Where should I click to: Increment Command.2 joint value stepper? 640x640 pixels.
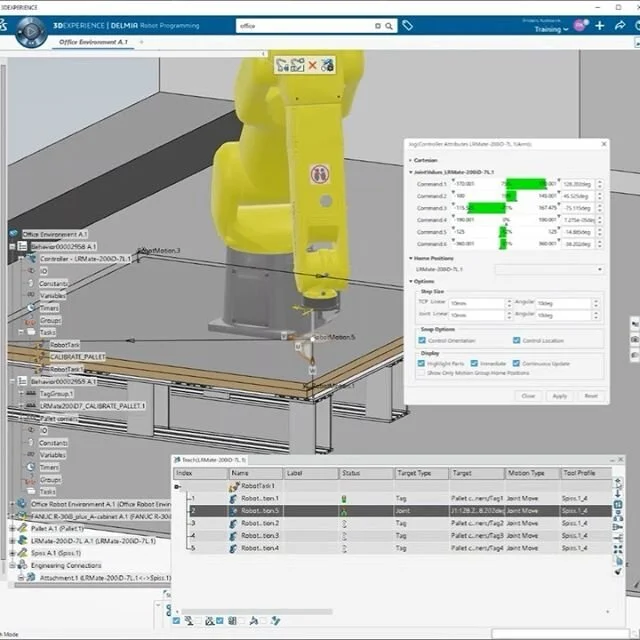[x=600, y=194]
